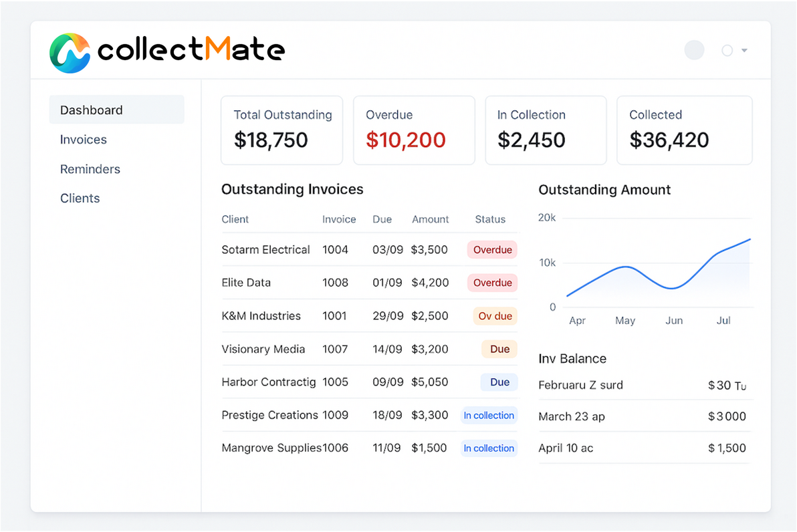The image size is (797, 532).
Task: Open the gray user avatar circle
Action: coord(694,50)
